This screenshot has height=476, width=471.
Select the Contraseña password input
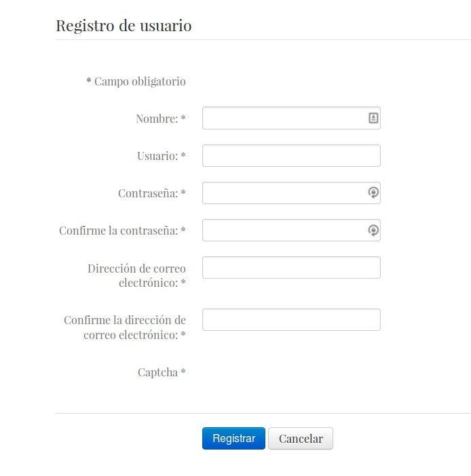coord(291,193)
